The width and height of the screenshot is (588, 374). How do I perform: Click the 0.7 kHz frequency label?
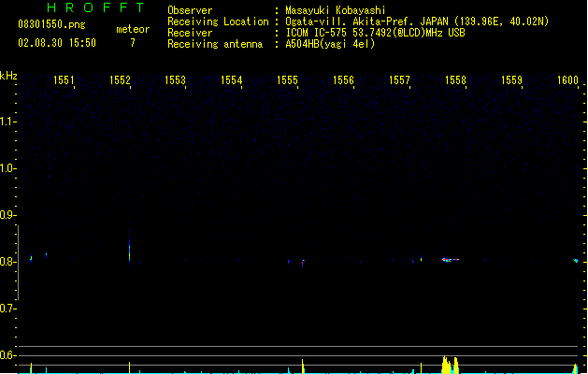(x=7, y=309)
